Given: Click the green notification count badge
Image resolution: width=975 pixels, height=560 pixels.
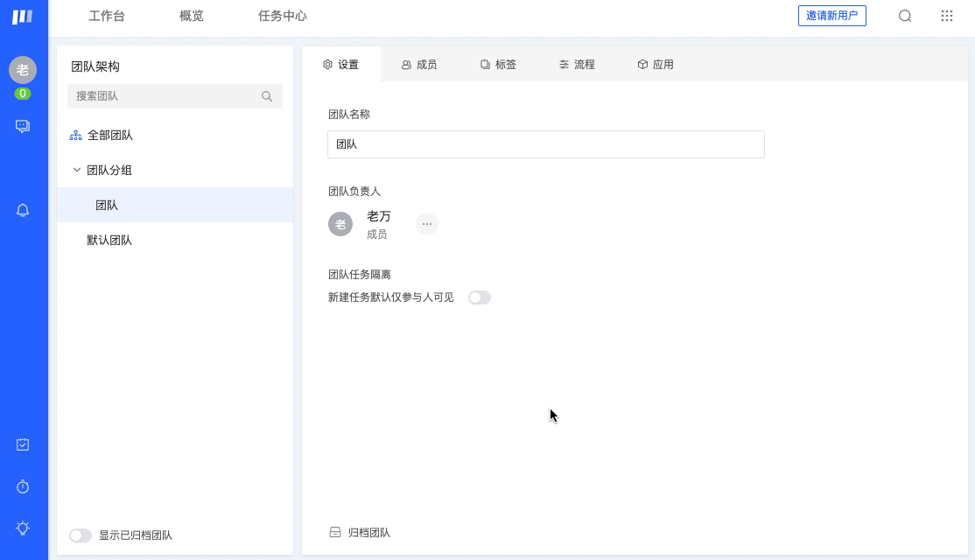Looking at the screenshot, I should tap(23, 94).
